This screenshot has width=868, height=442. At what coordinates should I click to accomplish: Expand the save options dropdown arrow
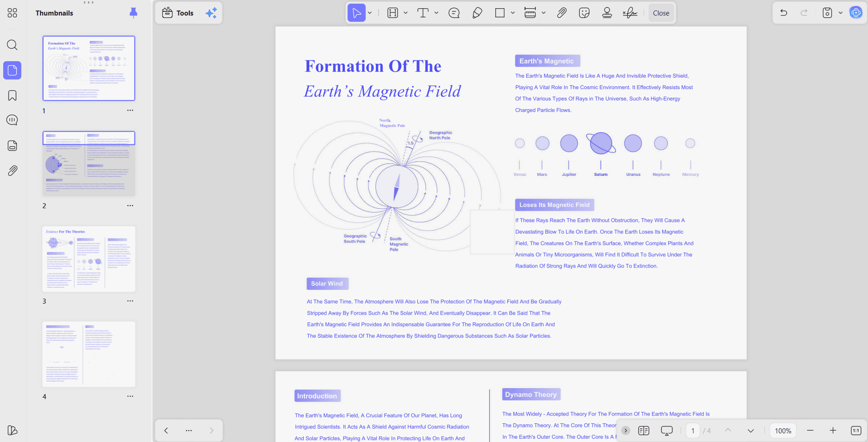click(x=841, y=13)
